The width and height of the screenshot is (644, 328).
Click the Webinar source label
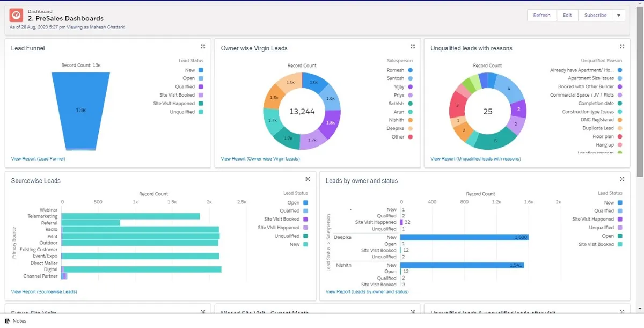click(48, 209)
